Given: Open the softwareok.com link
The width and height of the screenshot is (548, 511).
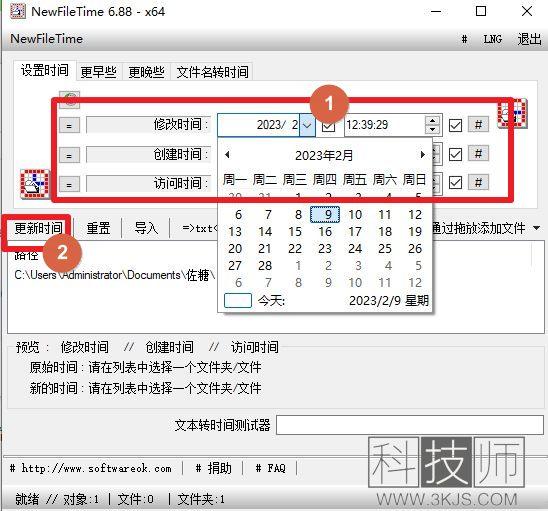Looking at the screenshot, I should (91, 468).
